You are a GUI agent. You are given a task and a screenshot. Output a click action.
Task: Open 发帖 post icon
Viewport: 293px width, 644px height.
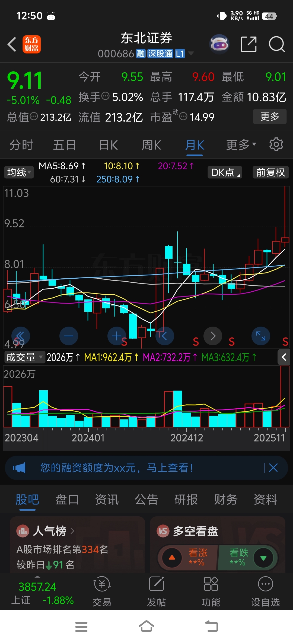coord(157,591)
